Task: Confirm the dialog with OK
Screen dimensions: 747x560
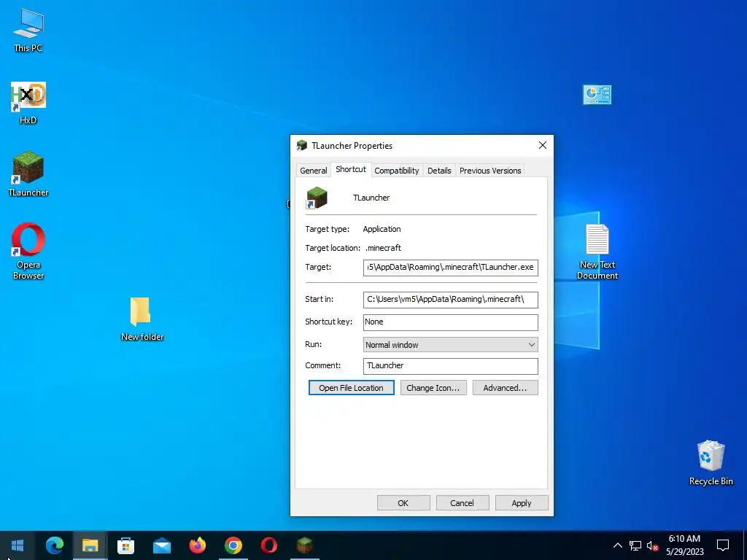Action: point(403,503)
